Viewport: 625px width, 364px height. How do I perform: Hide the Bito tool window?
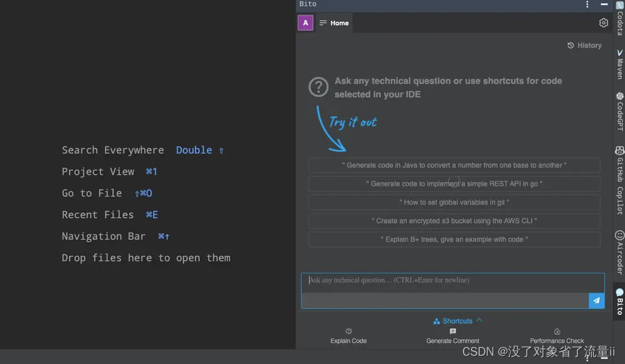(604, 4)
